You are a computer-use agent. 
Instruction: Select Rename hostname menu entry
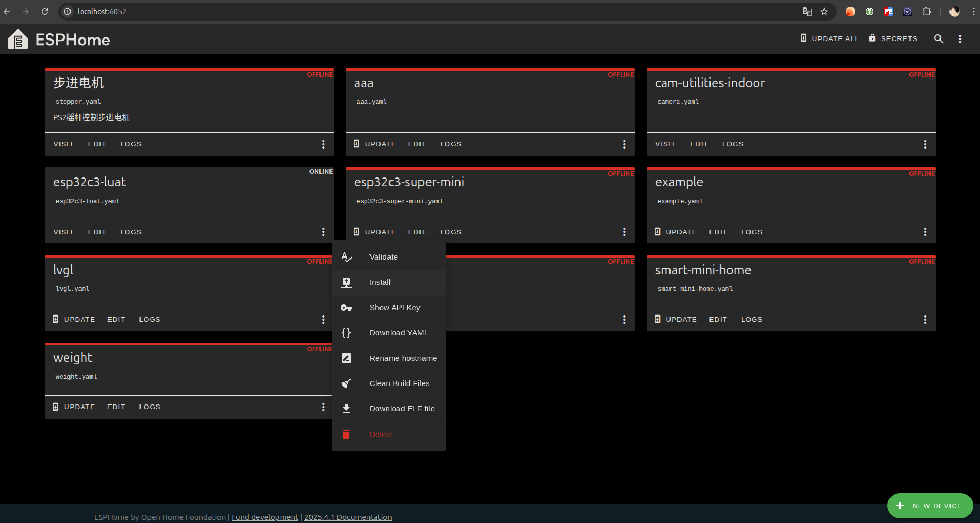pyautogui.click(x=388, y=358)
